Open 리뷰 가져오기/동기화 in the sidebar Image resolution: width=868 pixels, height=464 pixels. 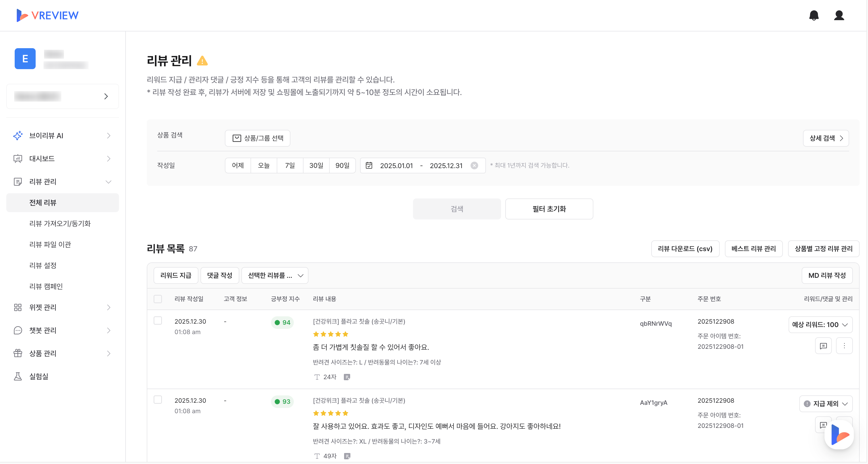pos(60,224)
